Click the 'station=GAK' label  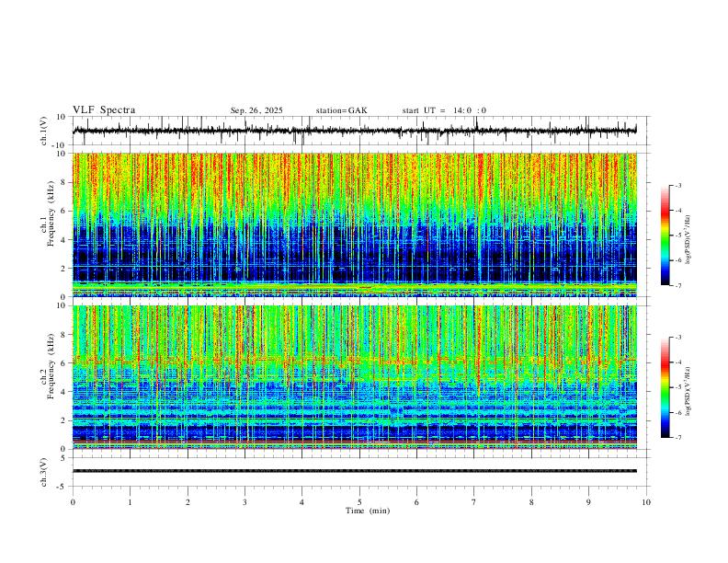pyautogui.click(x=341, y=110)
